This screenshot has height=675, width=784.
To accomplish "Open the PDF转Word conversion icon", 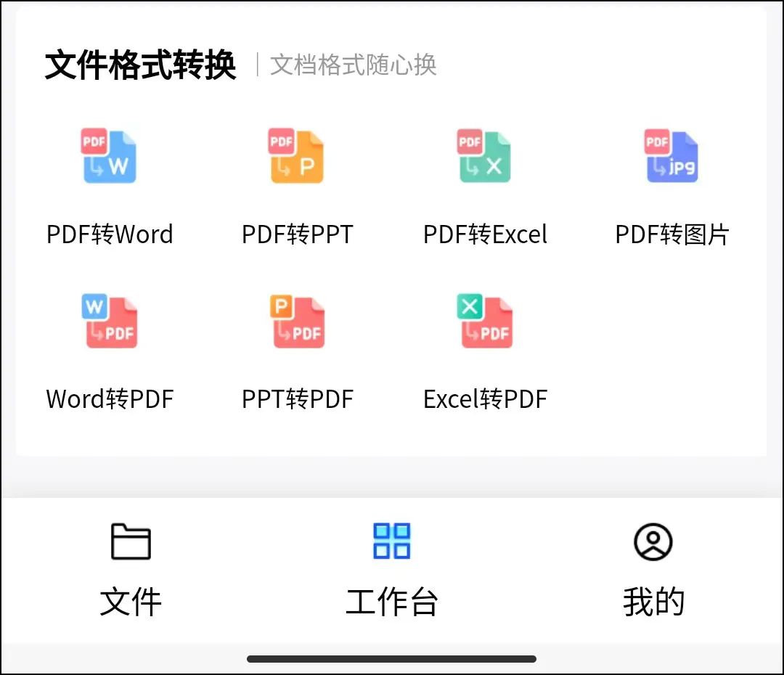I will pyautogui.click(x=109, y=155).
